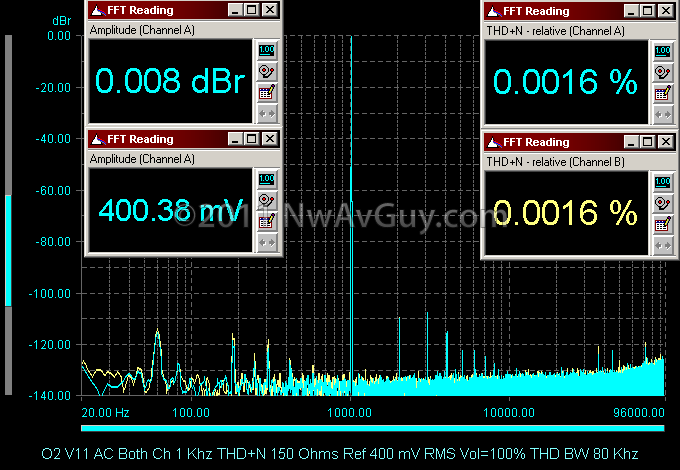Click the -40.00 vertical axis label
This screenshot has width=680, height=470.
pyautogui.click(x=53, y=139)
